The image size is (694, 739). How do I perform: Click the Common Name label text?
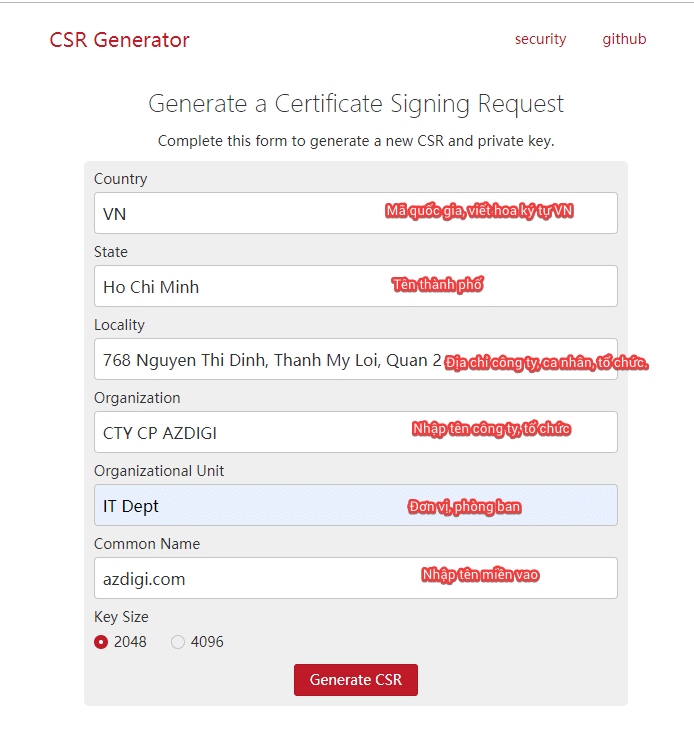tap(147, 544)
